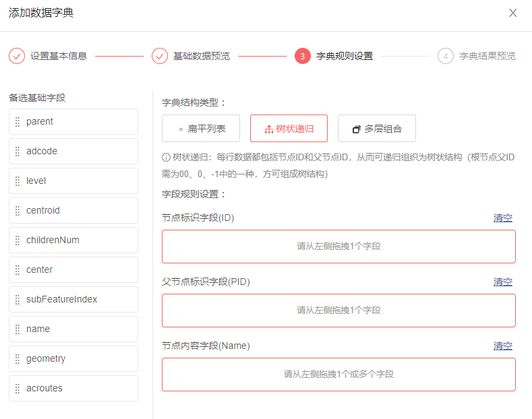
Task: Click the drag handle icon beside parent
Action: (x=18, y=122)
